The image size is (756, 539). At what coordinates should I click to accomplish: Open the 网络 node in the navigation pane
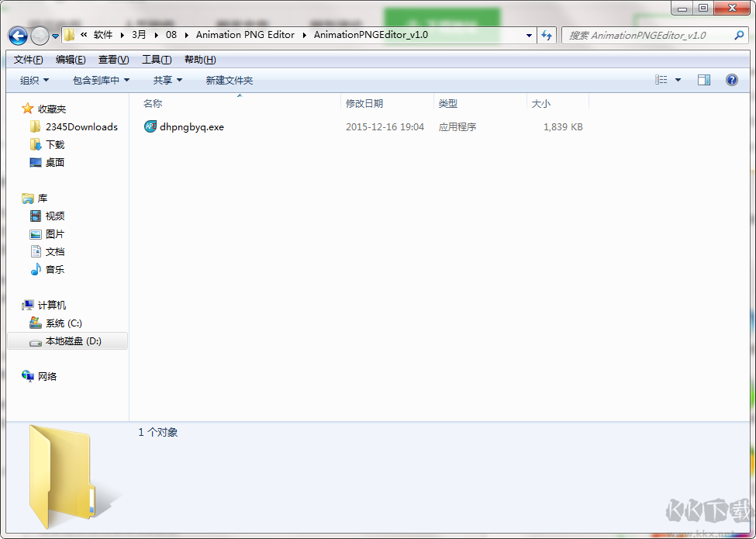click(x=47, y=376)
